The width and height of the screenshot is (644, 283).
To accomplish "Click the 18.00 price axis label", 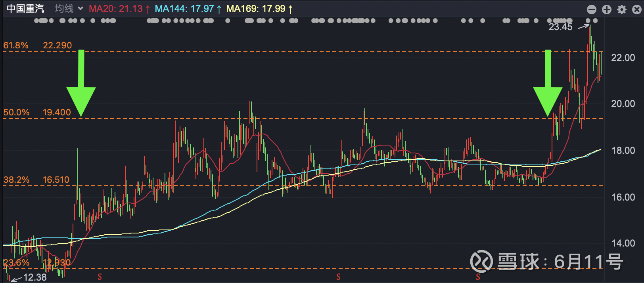I will tap(623, 151).
